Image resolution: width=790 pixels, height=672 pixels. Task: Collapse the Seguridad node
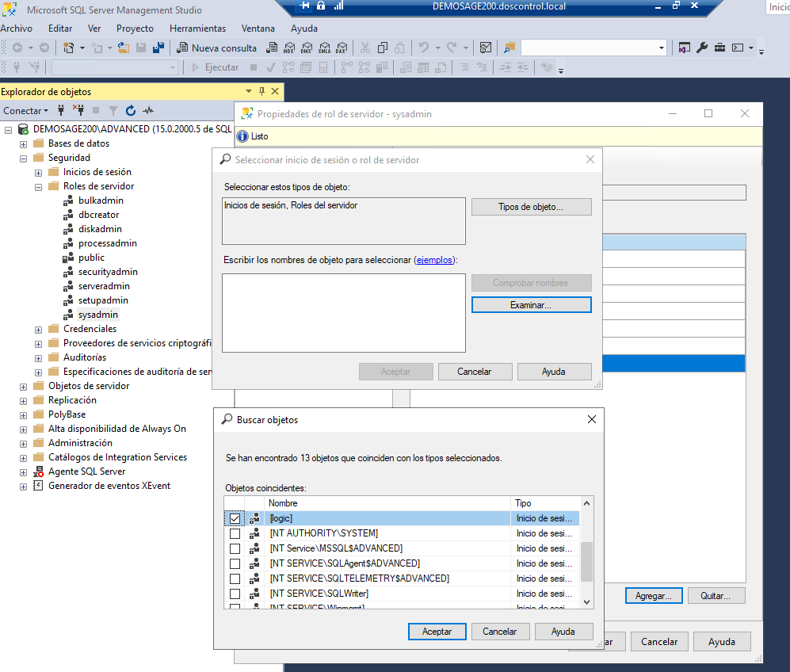click(x=23, y=158)
